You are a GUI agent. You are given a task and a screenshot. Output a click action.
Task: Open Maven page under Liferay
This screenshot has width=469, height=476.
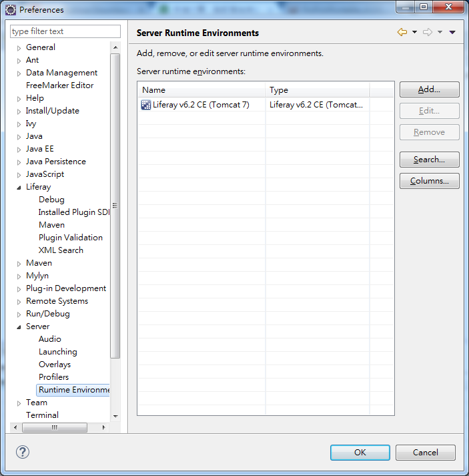[x=51, y=225]
